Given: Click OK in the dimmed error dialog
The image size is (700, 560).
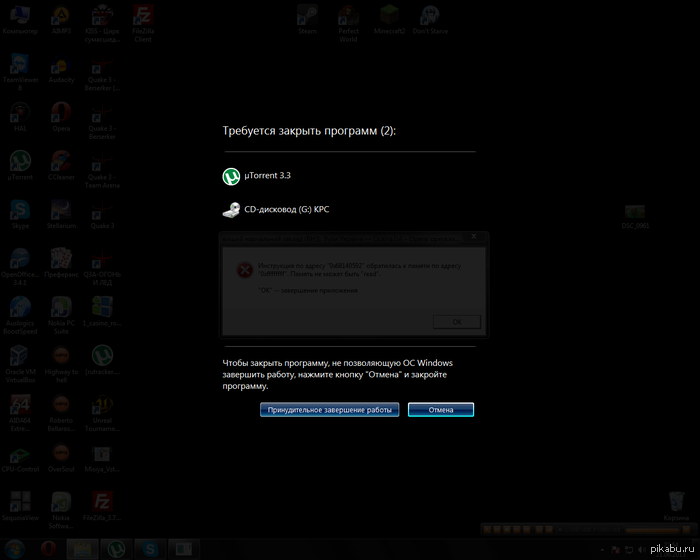Looking at the screenshot, I should [457, 321].
